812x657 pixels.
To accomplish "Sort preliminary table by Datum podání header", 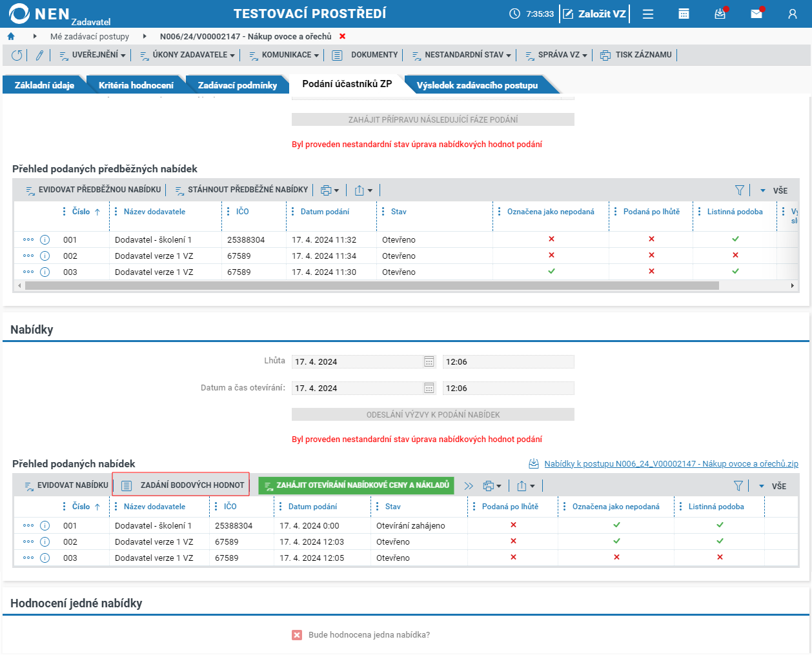I will click(325, 212).
